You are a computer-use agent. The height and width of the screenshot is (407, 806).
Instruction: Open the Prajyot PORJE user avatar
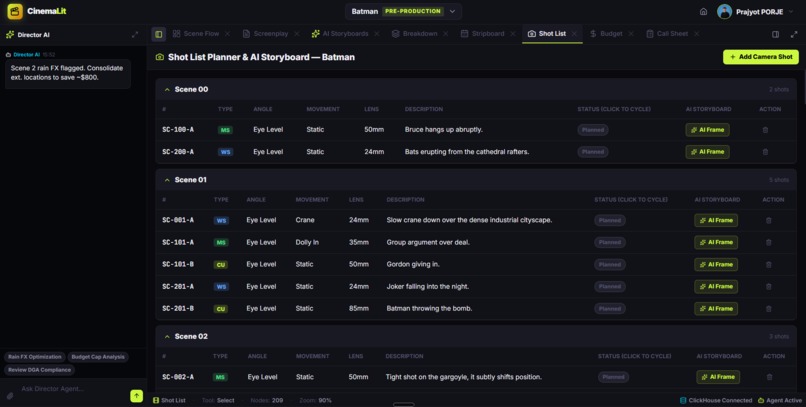(x=724, y=11)
